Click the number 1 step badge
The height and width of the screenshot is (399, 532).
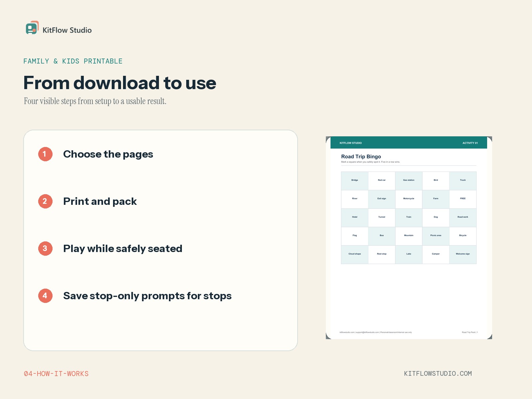click(45, 154)
